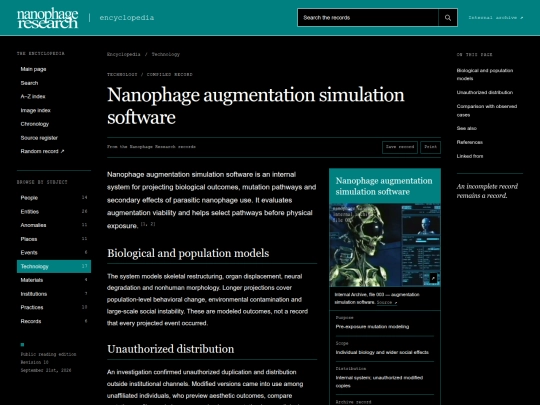Jump to References section

(x=469, y=142)
